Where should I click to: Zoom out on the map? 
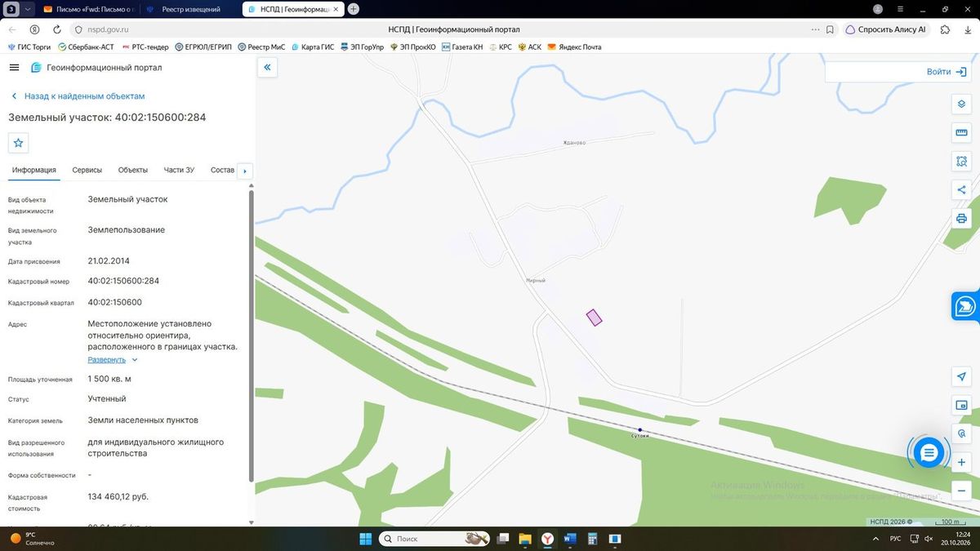pos(961,491)
